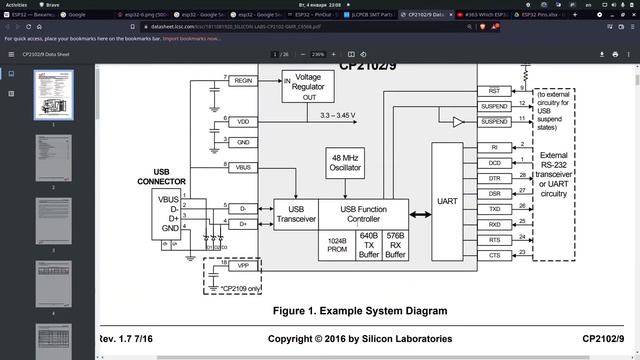Click the UART block label
The width and height of the screenshot is (640, 360).
[447, 201]
